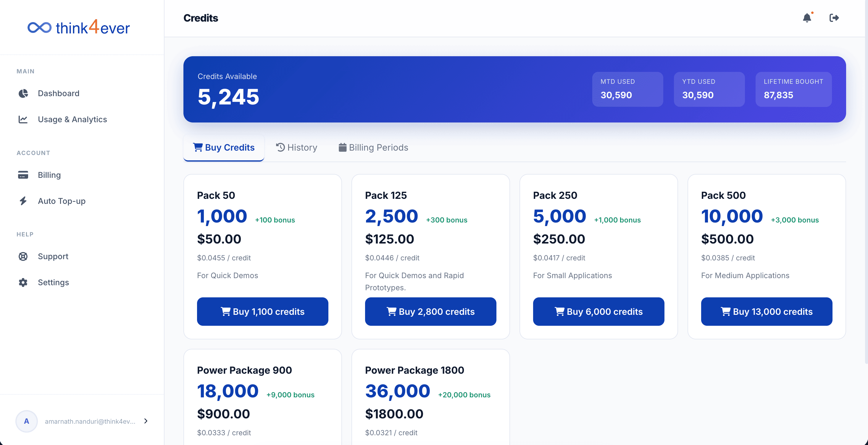The height and width of the screenshot is (445, 868).
Task: Click the clock icon on History tab
Action: pyautogui.click(x=280, y=147)
